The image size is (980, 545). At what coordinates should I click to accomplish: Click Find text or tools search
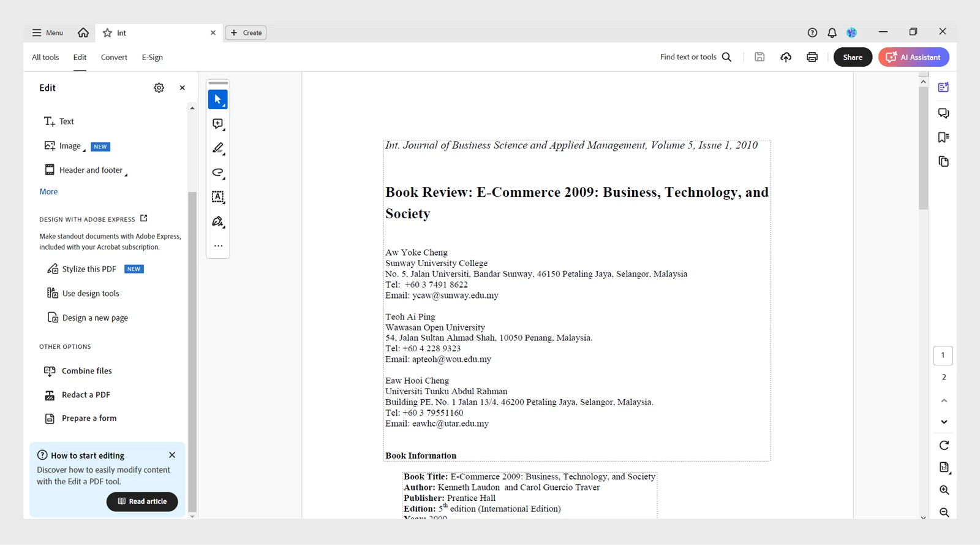(x=696, y=57)
